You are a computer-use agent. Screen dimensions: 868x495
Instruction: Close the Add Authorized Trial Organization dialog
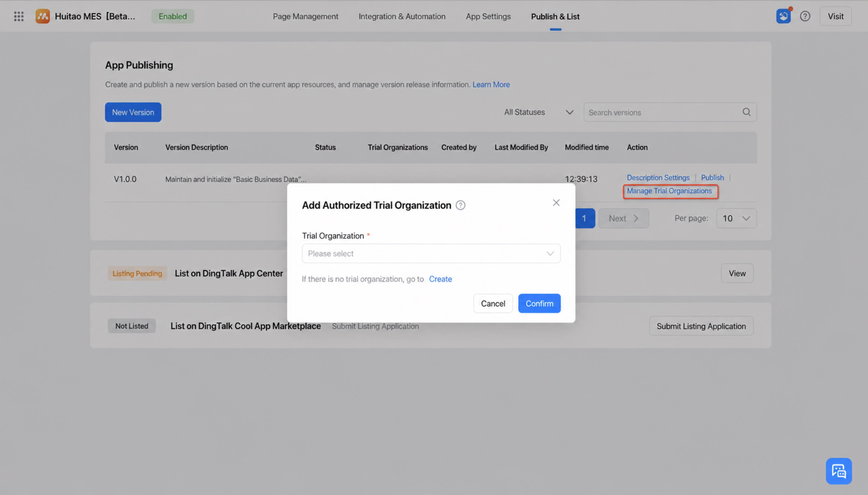coord(556,203)
